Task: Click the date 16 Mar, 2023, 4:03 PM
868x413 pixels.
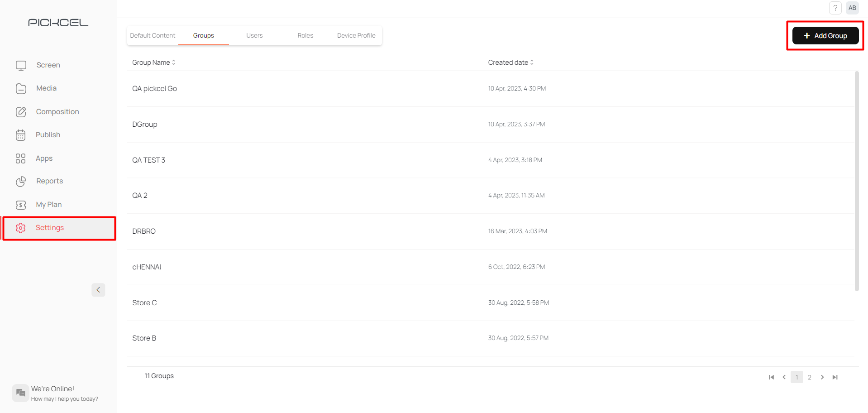Action: click(517, 231)
